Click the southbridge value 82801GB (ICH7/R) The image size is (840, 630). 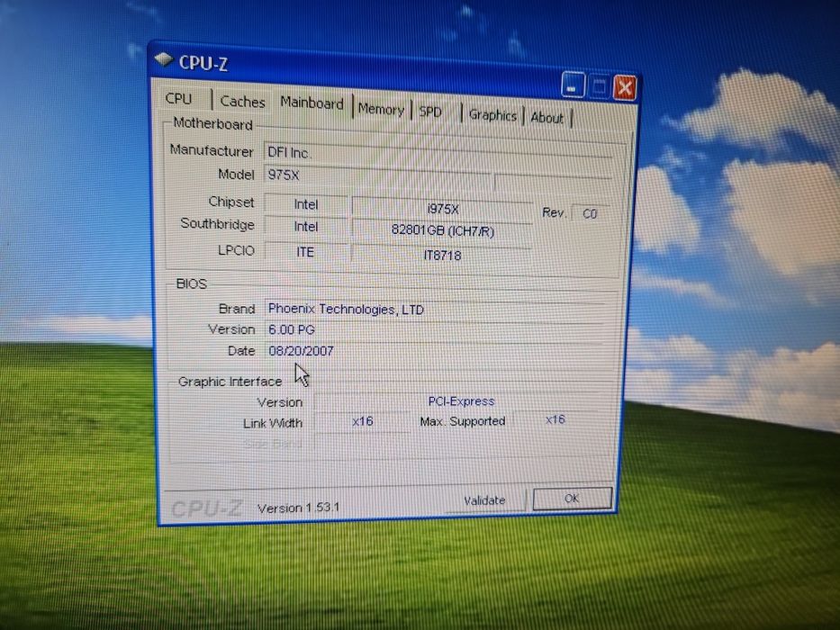442,231
